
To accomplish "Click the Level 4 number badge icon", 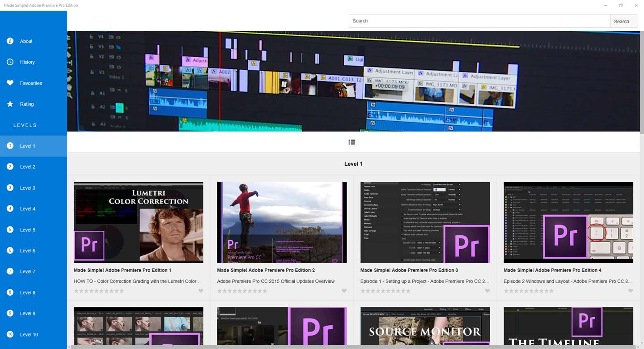I will [x=10, y=209].
